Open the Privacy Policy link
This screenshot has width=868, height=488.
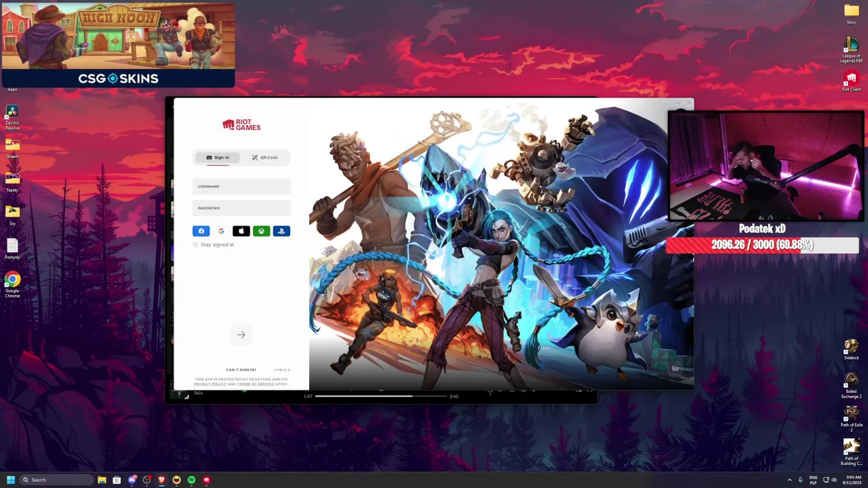click(210, 384)
